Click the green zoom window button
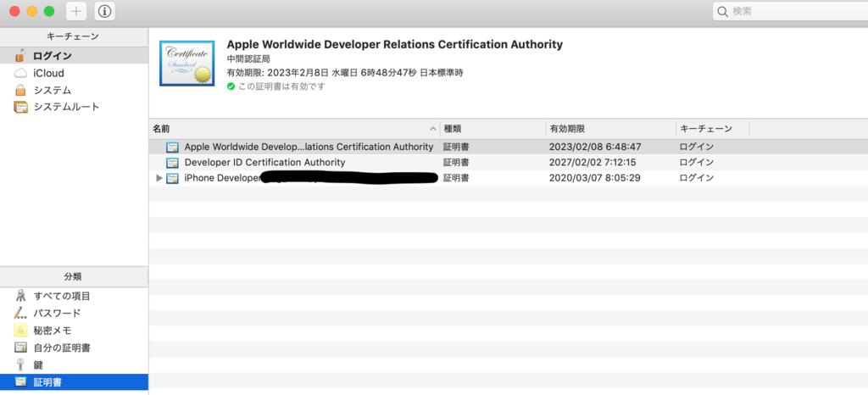Image resolution: width=868 pixels, height=395 pixels. pos(49,11)
